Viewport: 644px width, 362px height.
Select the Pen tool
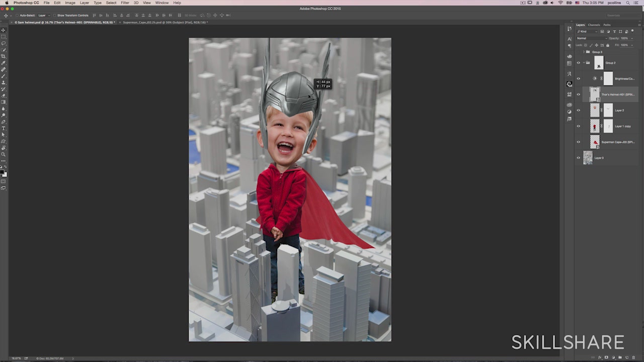(4, 122)
